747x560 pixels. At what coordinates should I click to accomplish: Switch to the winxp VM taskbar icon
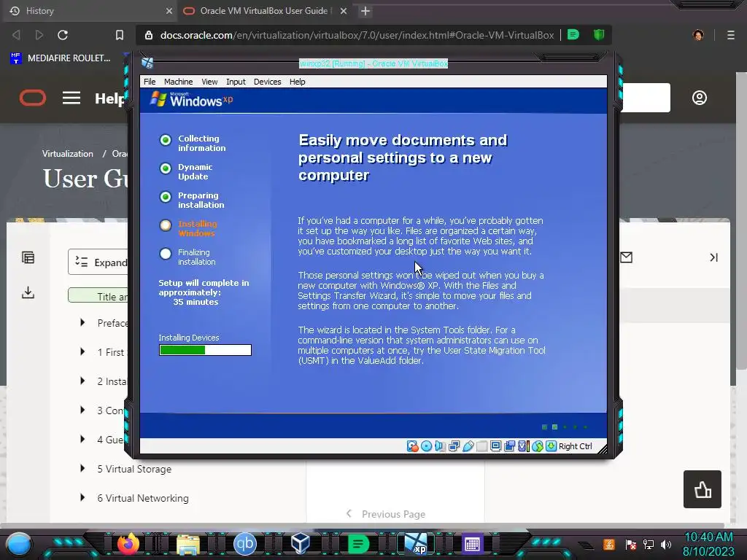(x=416, y=544)
